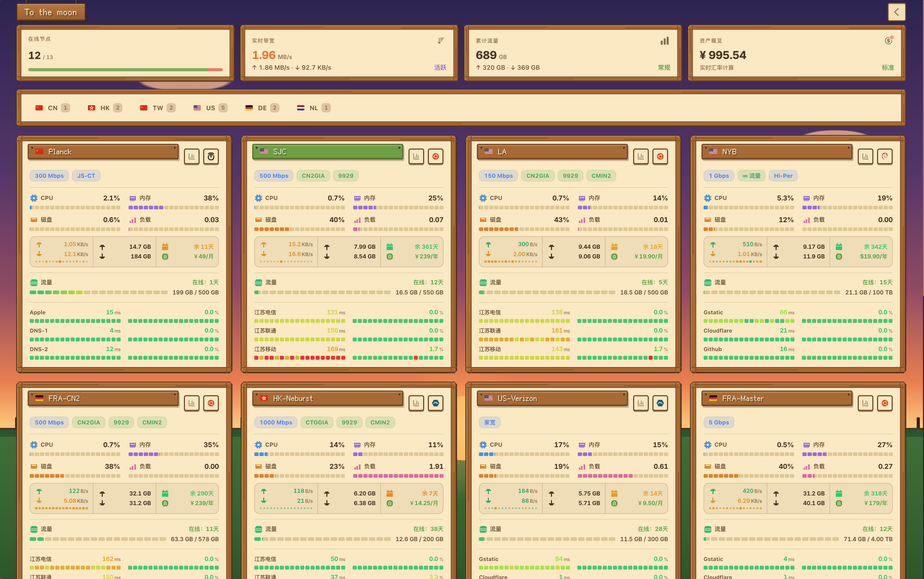Click the 常规 link in traffic panel
This screenshot has height=579, width=924.
tap(664, 67)
